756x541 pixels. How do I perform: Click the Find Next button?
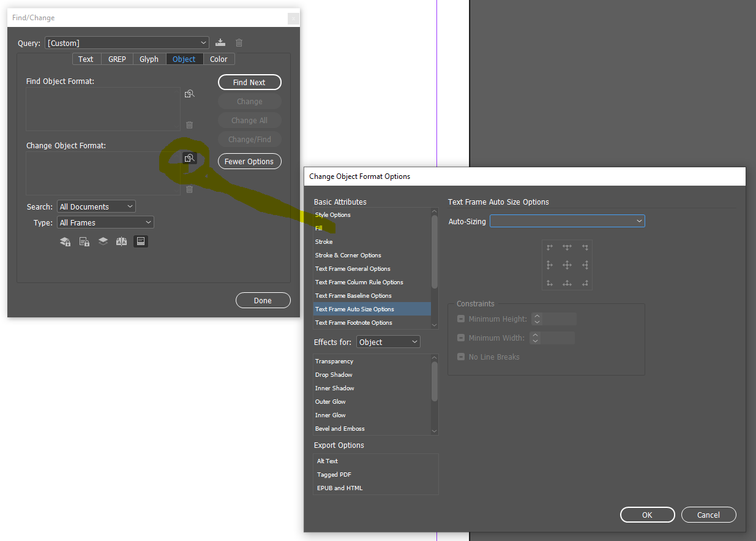[x=249, y=81]
